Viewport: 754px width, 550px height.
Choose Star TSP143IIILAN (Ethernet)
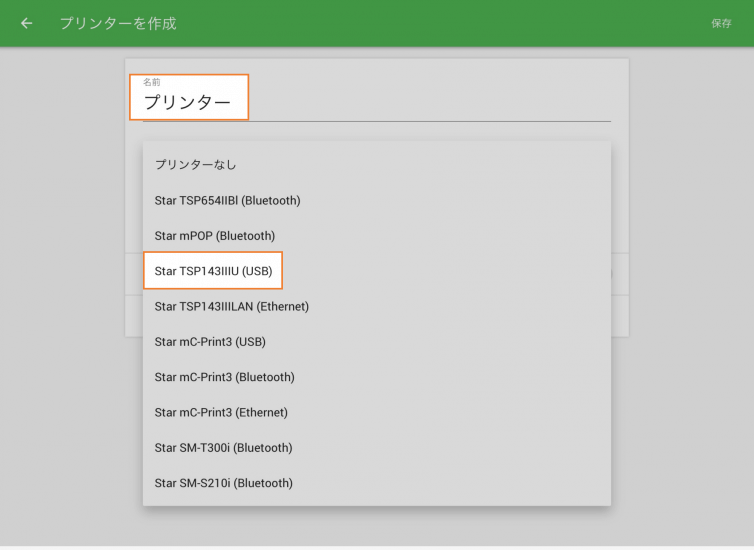377,306
